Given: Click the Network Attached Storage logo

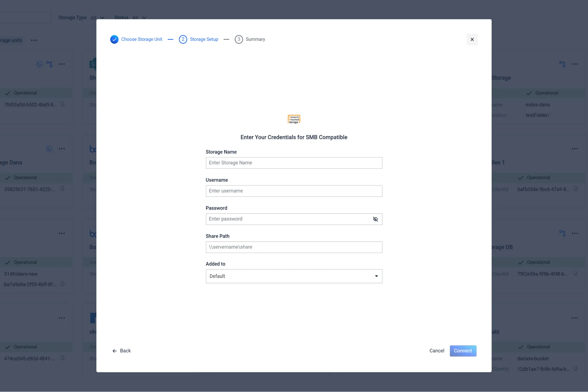Looking at the screenshot, I should point(294,119).
